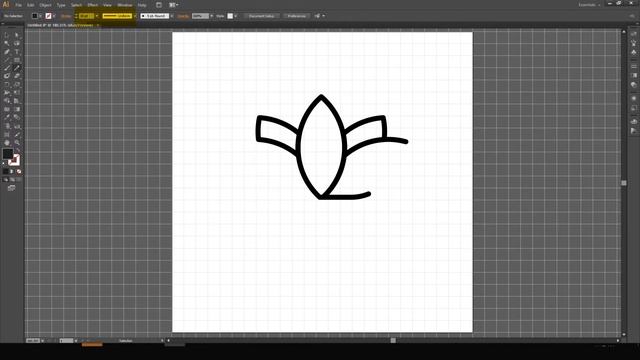Select the Line Segment tool
This screenshot has height=360, width=640.
point(7,60)
